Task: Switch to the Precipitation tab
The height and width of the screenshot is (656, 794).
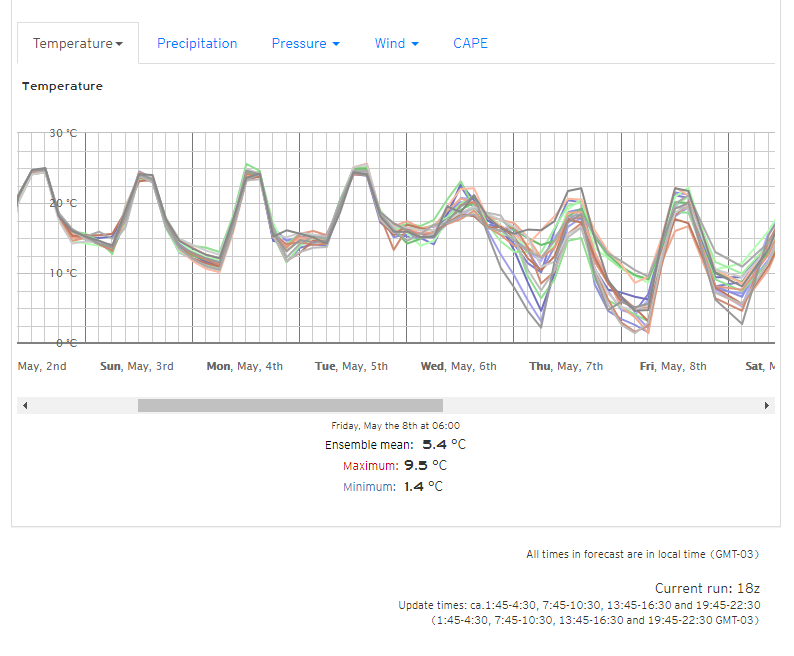Action: [197, 44]
